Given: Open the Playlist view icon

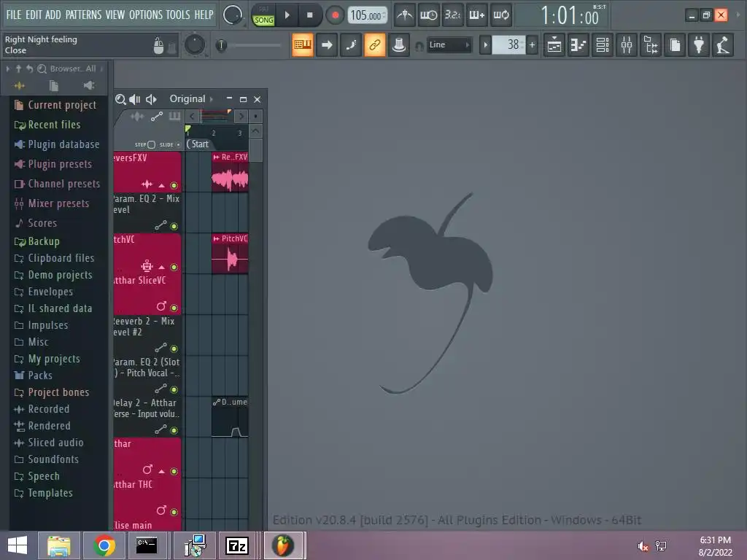Looking at the screenshot, I should [554, 44].
